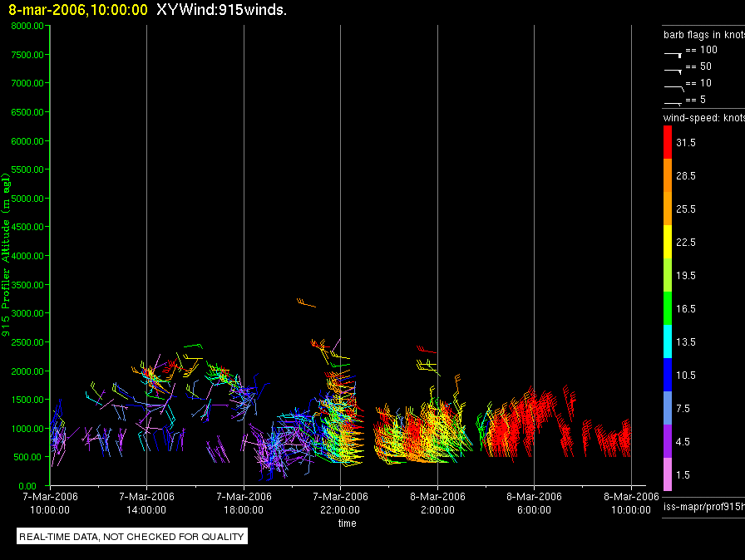
Task: Click the 'wind-speed: knots' legend heading
Action: (704, 118)
